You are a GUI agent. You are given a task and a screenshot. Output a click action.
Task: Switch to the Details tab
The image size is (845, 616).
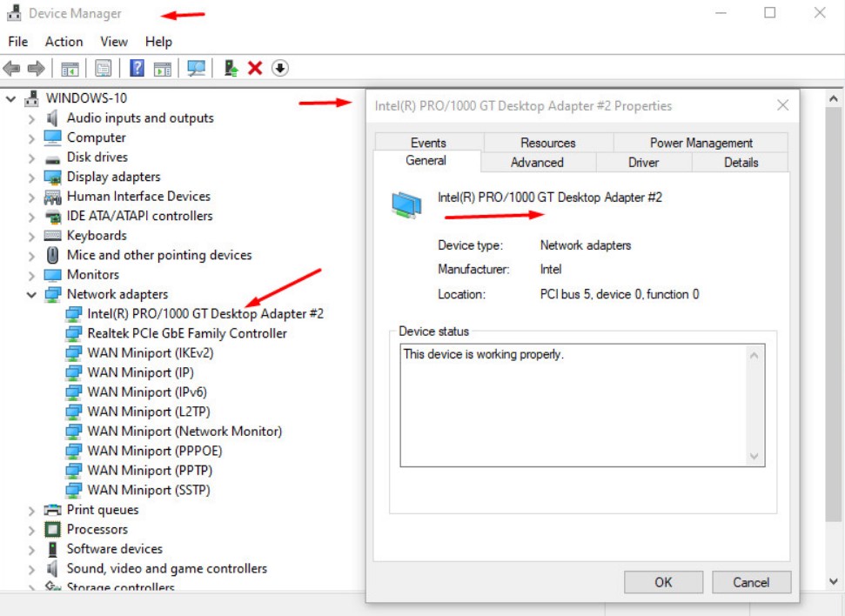coord(741,162)
